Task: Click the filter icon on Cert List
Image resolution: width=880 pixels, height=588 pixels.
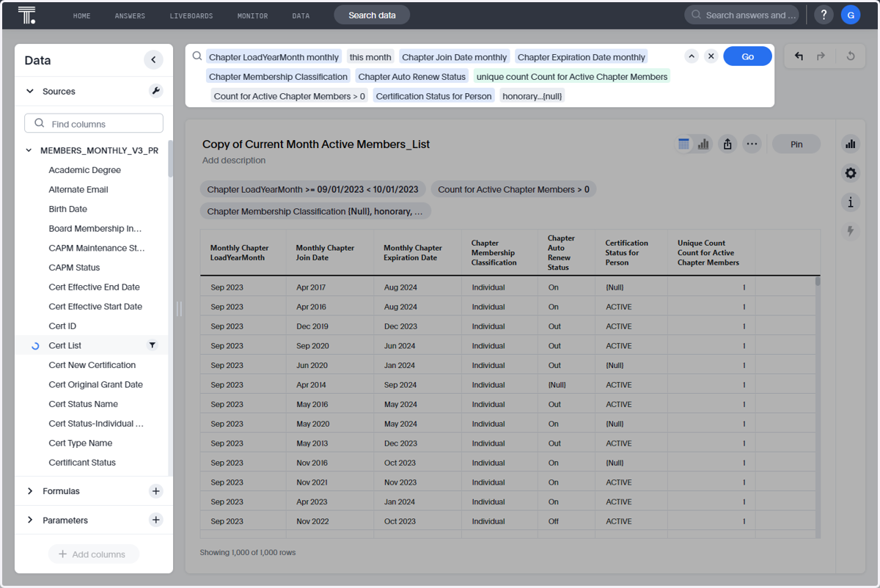Action: coord(153,345)
